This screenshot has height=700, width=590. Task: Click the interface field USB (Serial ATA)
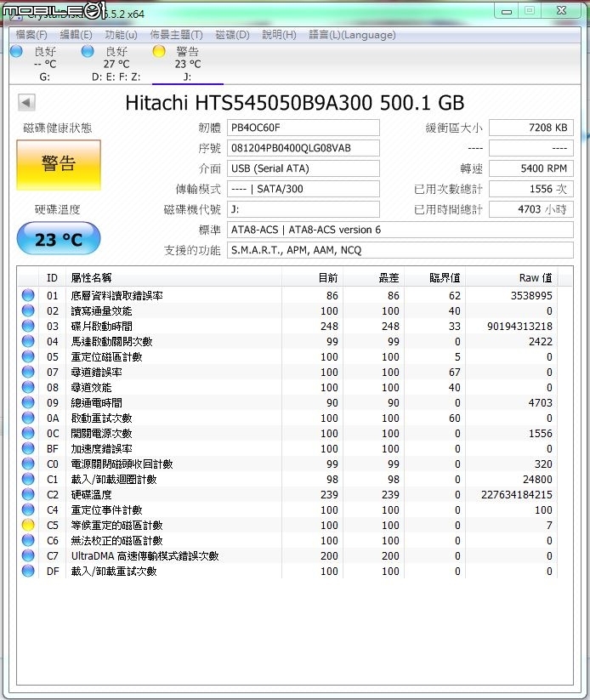point(304,168)
